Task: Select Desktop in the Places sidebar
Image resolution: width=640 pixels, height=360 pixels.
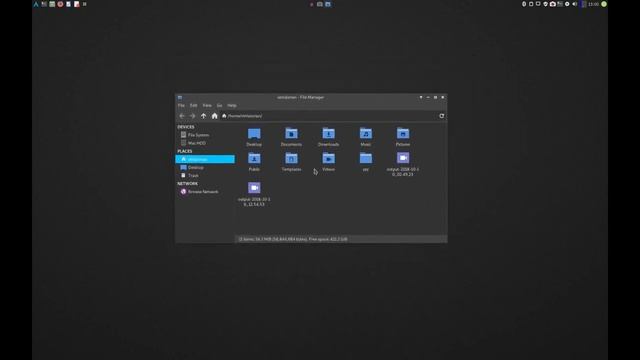Action: click(x=205, y=167)
